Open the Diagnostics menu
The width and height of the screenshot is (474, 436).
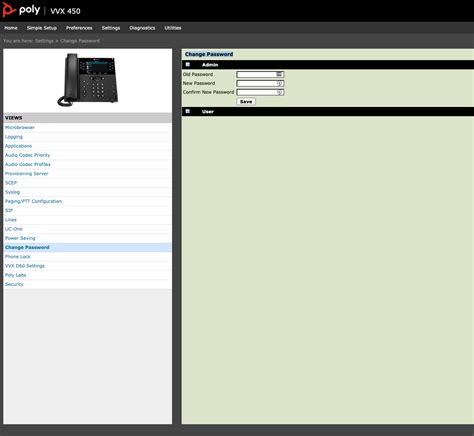[142, 28]
